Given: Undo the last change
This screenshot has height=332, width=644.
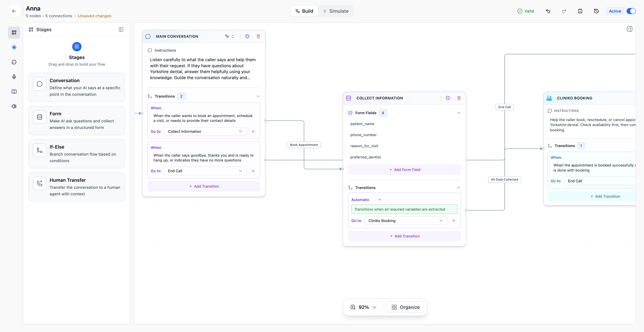Looking at the screenshot, I should [x=548, y=11].
